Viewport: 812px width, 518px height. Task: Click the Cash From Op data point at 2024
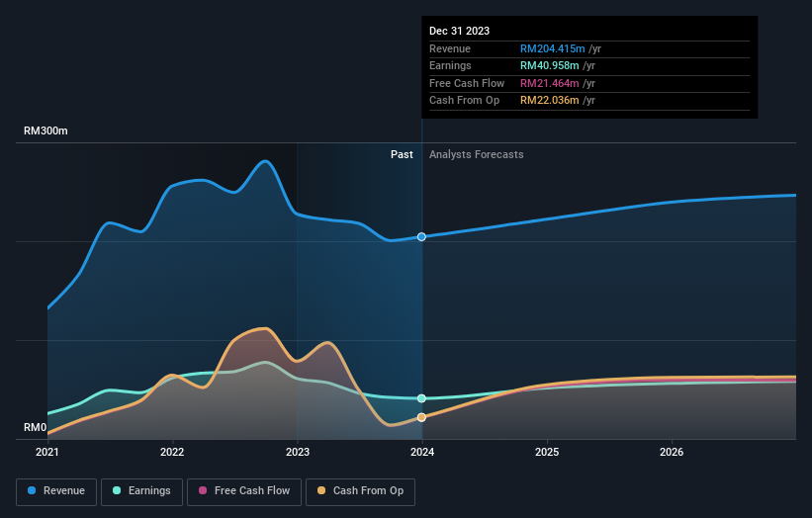421,417
